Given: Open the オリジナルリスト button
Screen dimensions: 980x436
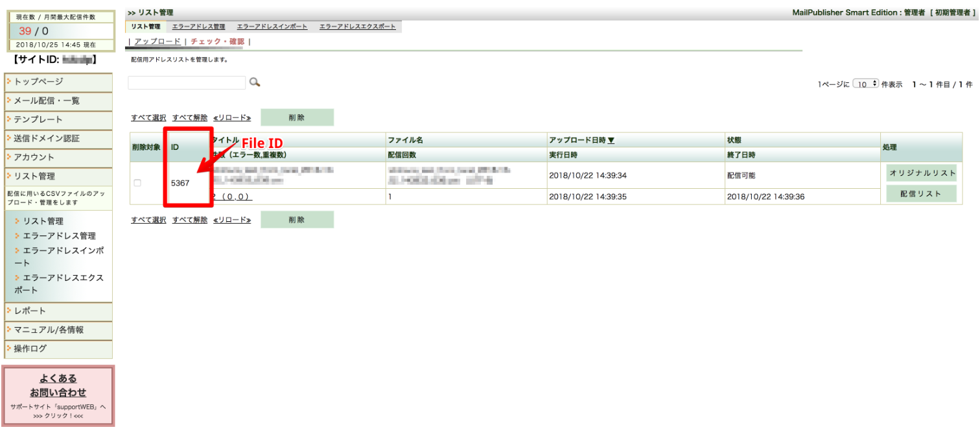Looking at the screenshot, I should coord(921,173).
